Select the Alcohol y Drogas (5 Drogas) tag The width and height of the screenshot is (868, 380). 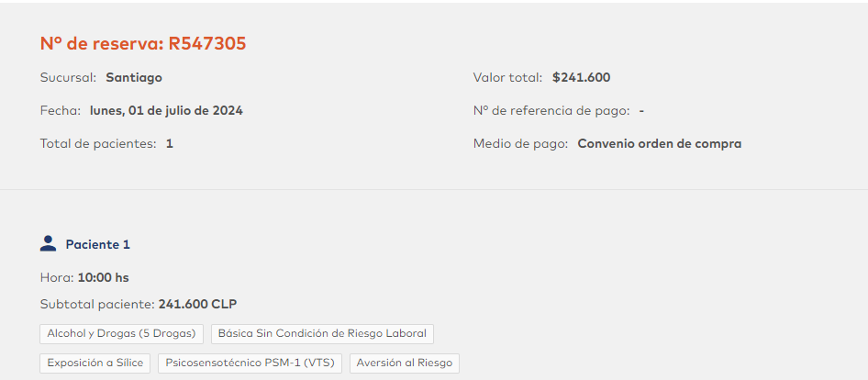(121, 334)
